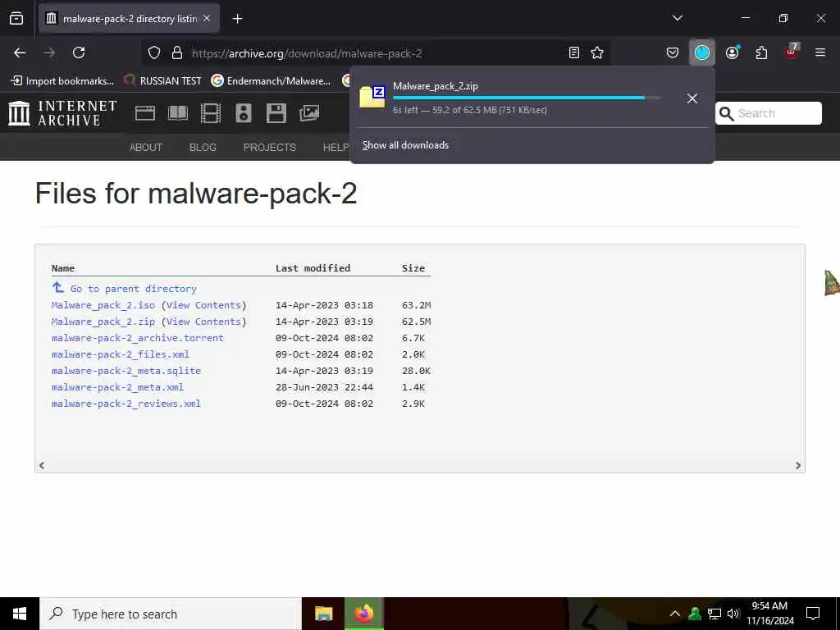Click the archive.org URL address field
The width and height of the screenshot is (840, 630).
coord(375,53)
